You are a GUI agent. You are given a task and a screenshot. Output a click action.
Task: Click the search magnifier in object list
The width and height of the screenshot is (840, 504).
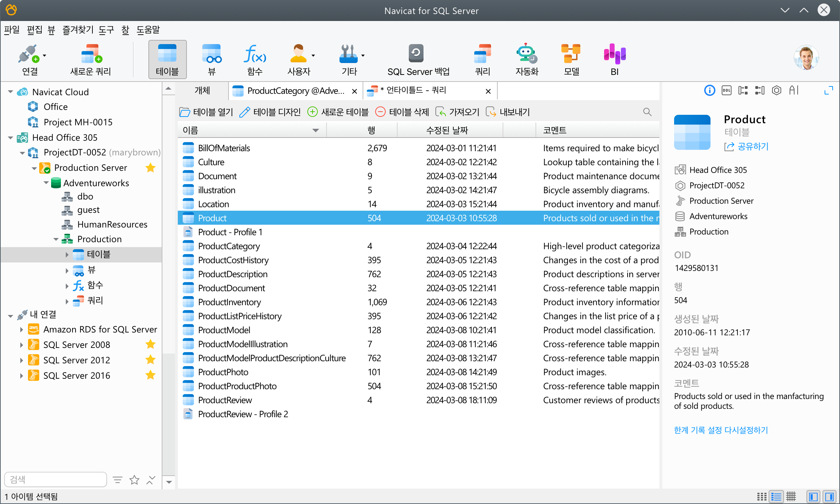click(x=647, y=112)
